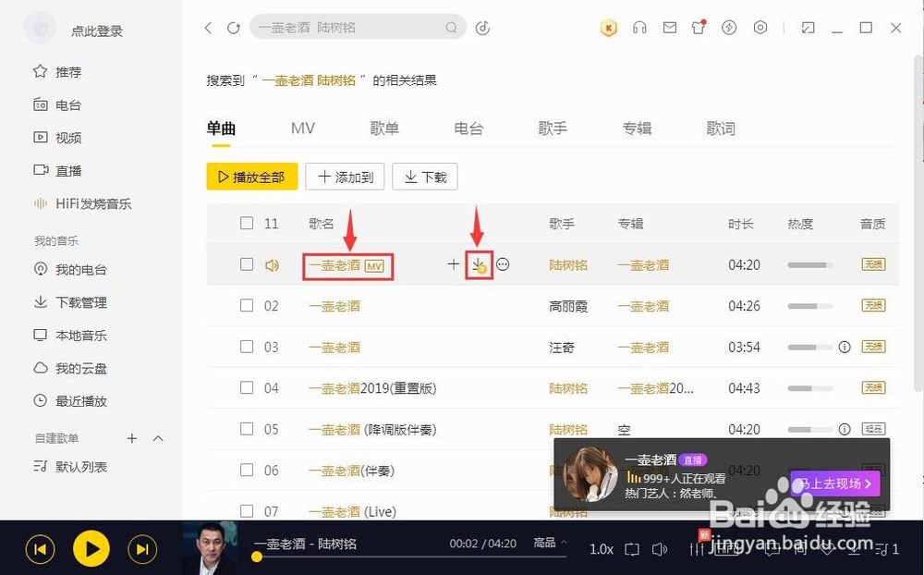Switch to the 歌词 tab
The image size is (924, 575).
(721, 128)
